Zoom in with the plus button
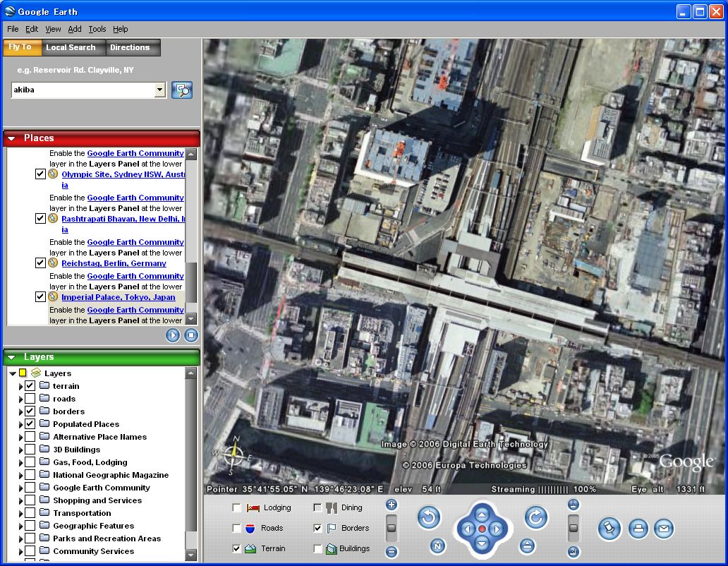This screenshot has width=728, height=566. pyautogui.click(x=392, y=505)
